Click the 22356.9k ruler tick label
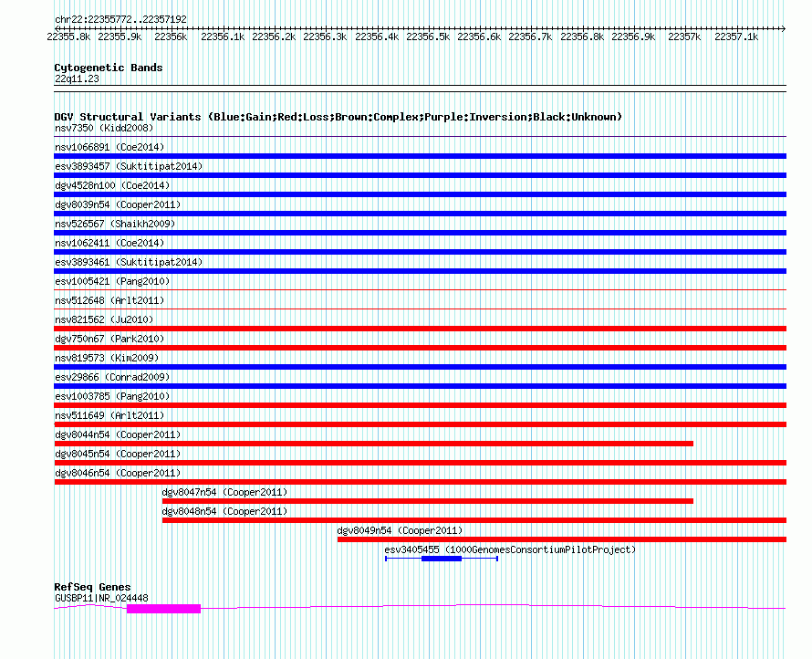The image size is (812, 659). [x=633, y=37]
